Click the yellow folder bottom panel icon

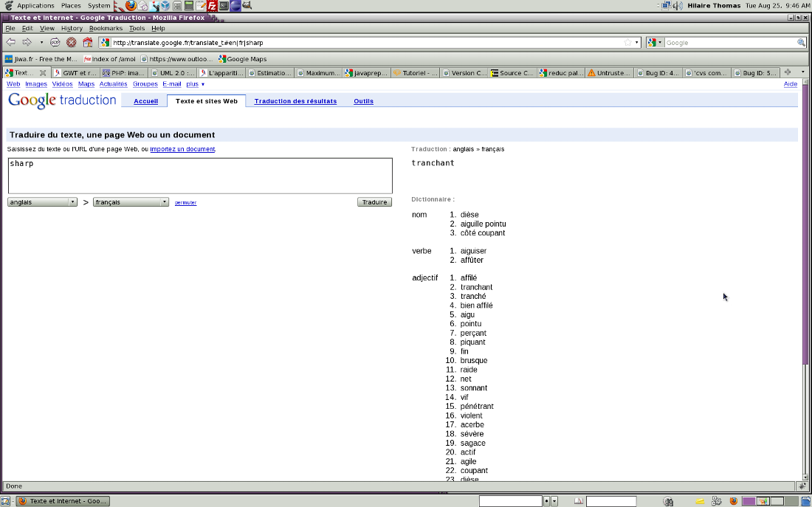700,501
